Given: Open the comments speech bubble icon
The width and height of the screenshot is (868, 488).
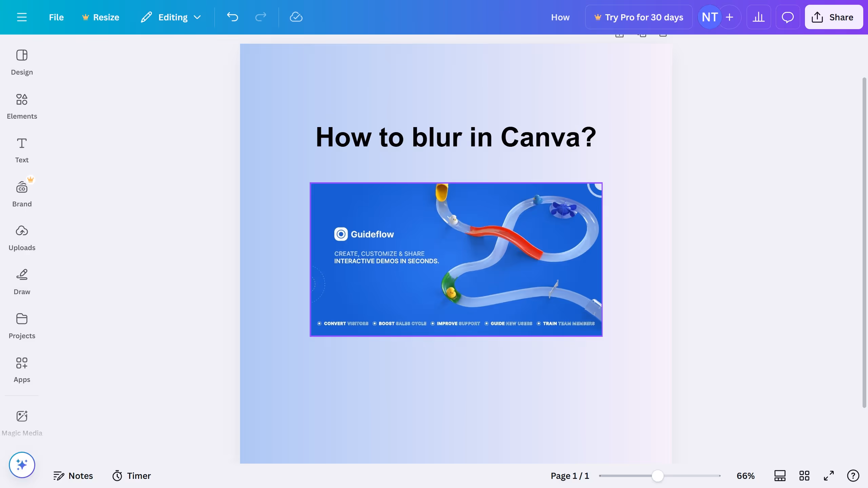Looking at the screenshot, I should [788, 17].
